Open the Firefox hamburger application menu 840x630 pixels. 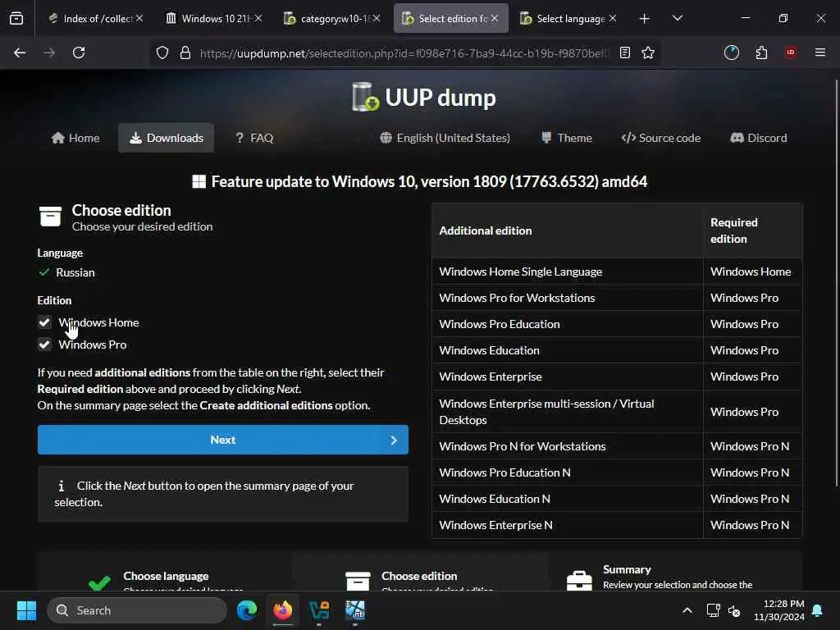point(820,52)
